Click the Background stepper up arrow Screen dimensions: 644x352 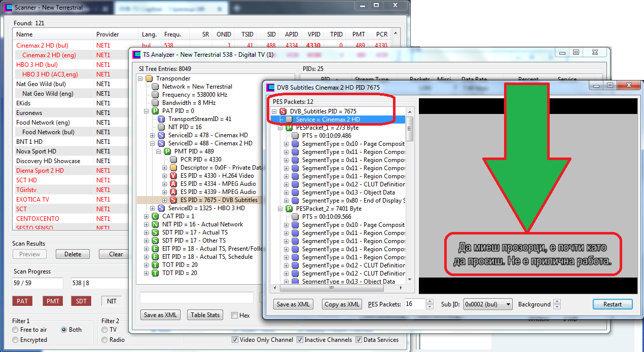point(557,302)
